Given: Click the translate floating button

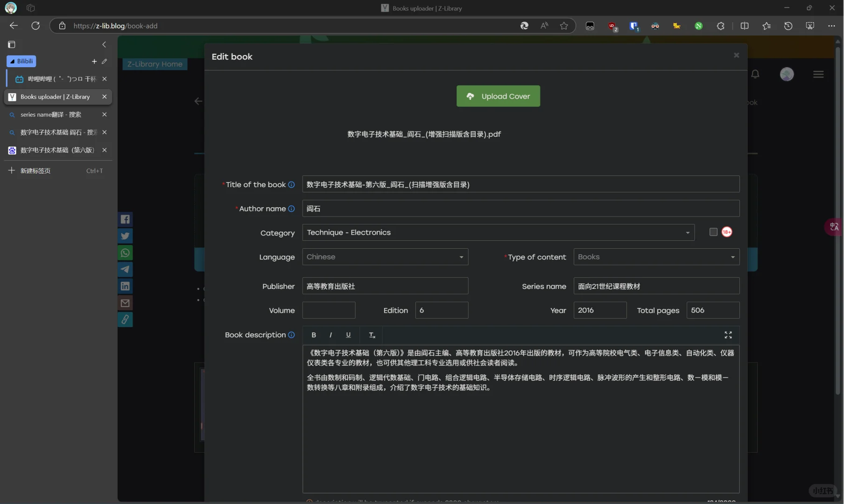Looking at the screenshot, I should (x=834, y=227).
